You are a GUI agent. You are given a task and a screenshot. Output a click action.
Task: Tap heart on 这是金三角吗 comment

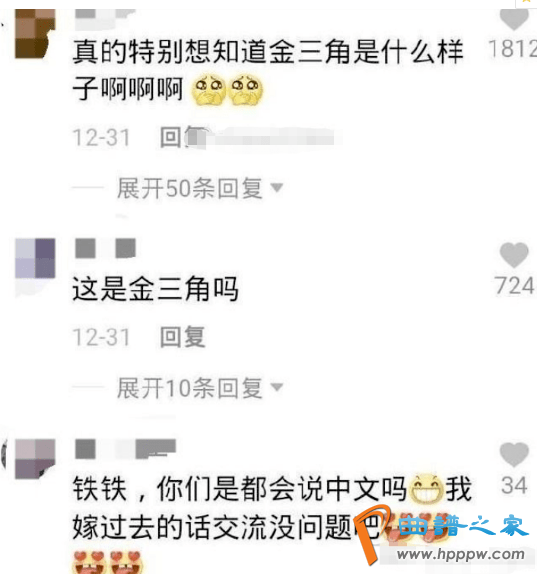tap(514, 255)
